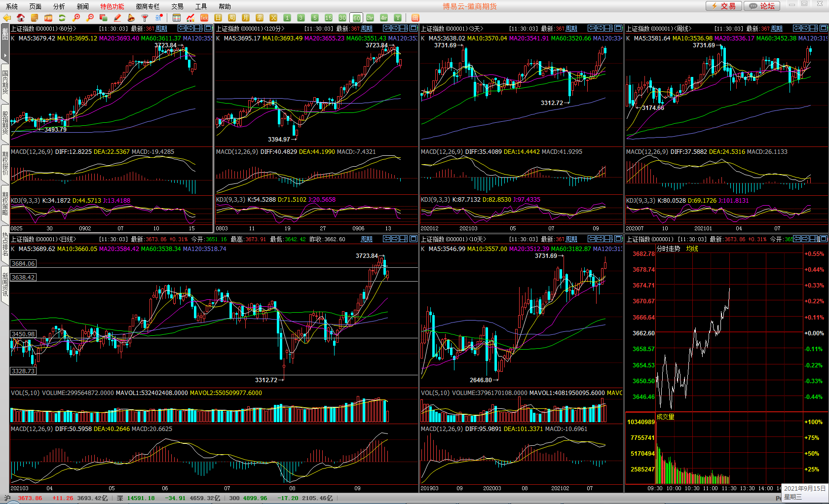The image size is (829, 504).
Task: Click the green refresh icon
Action: coord(62,18)
